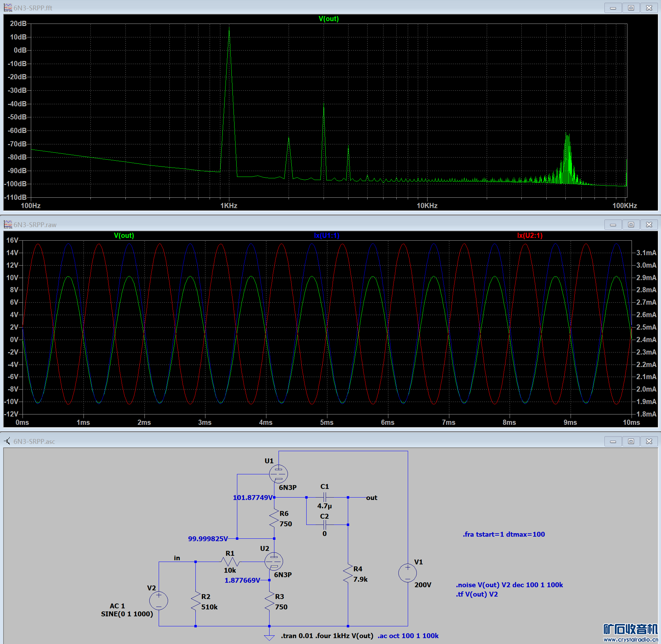Minimize the 6N3-SRPP.asc window

pyautogui.click(x=613, y=441)
